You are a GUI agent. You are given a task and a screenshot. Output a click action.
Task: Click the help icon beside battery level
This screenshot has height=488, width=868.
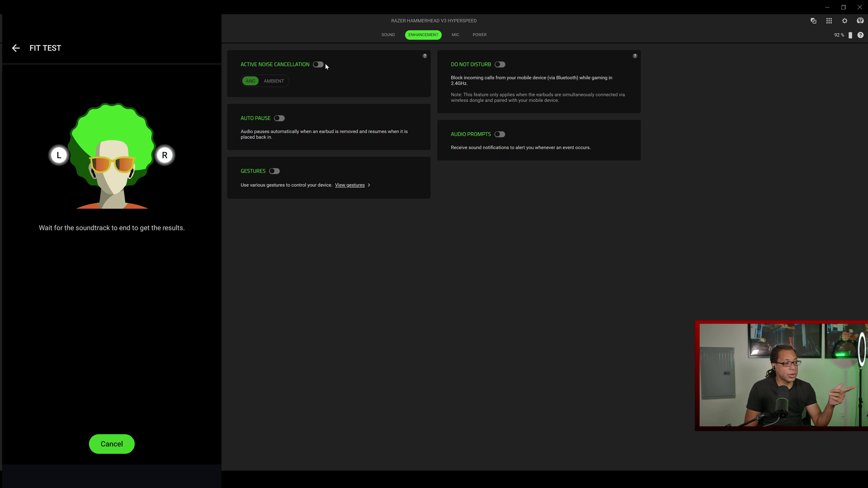click(x=860, y=35)
